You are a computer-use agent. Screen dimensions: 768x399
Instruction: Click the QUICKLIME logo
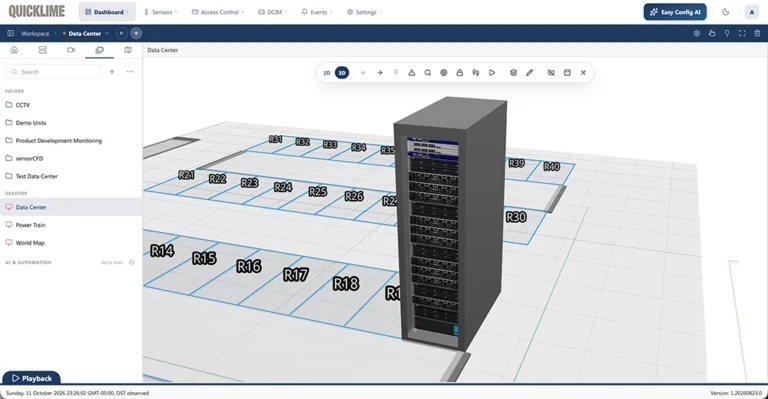pyautogui.click(x=37, y=12)
